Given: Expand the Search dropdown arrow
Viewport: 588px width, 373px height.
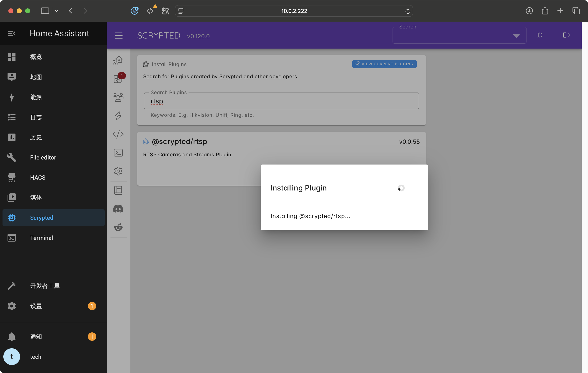Looking at the screenshot, I should pyautogui.click(x=516, y=36).
